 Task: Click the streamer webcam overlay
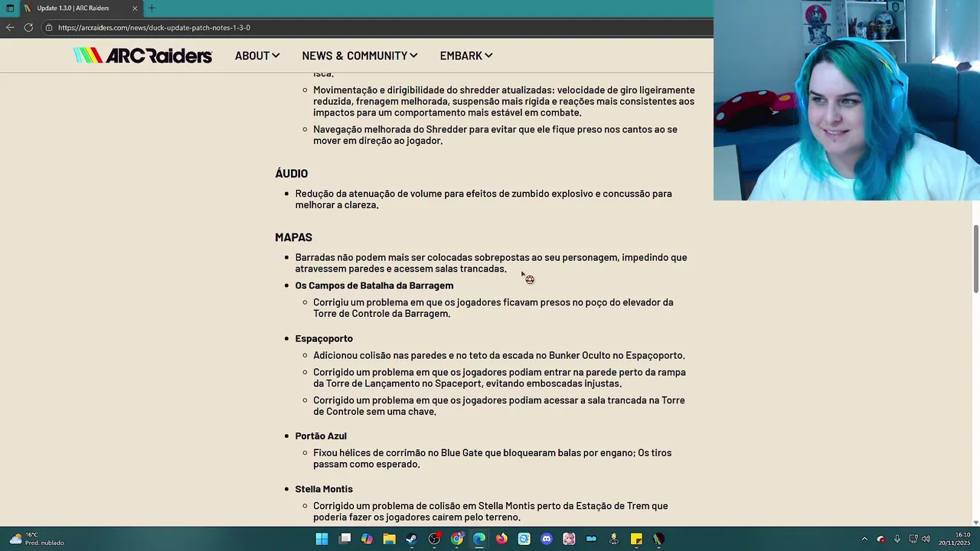847,100
